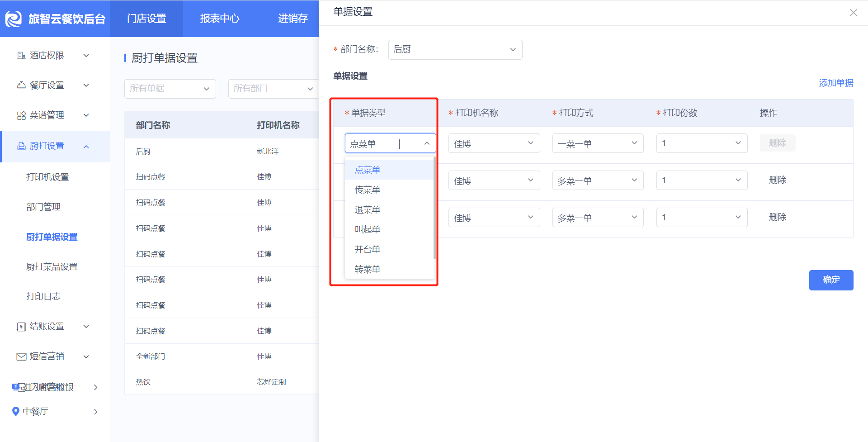Open the 所有部门 filter dropdown
This screenshot has height=442, width=868.
(274, 89)
